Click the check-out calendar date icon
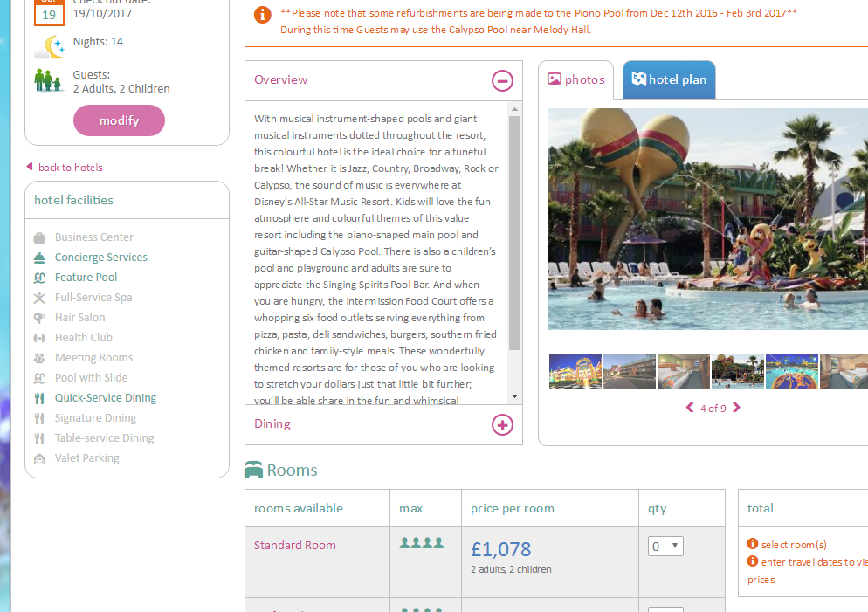The width and height of the screenshot is (868, 612). [x=49, y=11]
